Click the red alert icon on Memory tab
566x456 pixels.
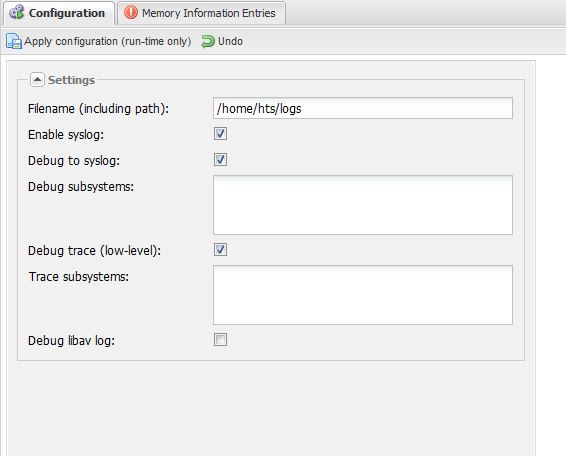pyautogui.click(x=131, y=13)
